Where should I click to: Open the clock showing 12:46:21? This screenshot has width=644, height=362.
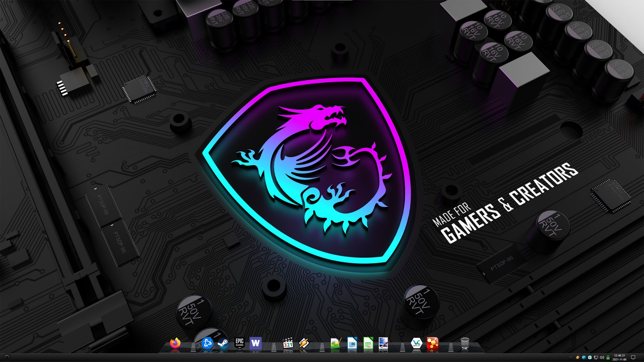(619, 357)
